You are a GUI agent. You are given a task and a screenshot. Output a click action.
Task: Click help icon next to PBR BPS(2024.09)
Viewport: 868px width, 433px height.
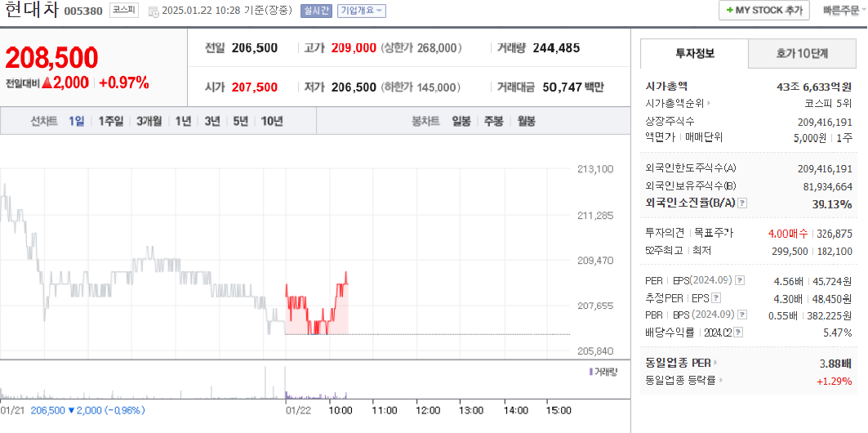(741, 315)
